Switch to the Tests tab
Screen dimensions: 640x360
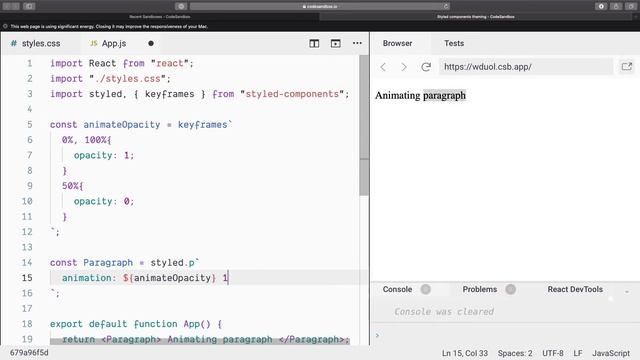[x=454, y=43]
